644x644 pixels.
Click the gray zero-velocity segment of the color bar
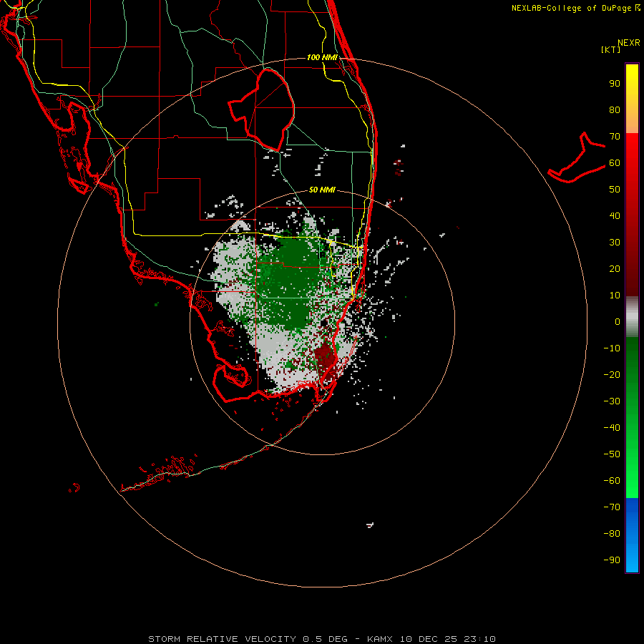coord(632,317)
